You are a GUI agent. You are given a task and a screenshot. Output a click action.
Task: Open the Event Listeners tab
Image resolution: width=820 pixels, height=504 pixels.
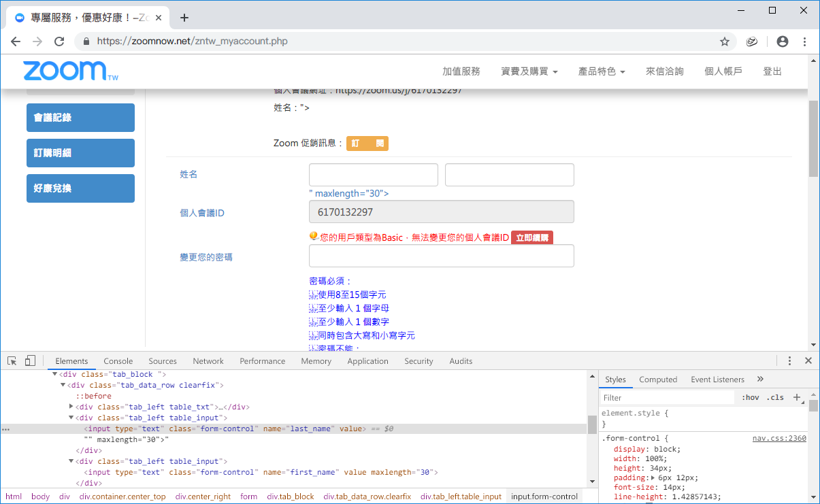point(717,380)
